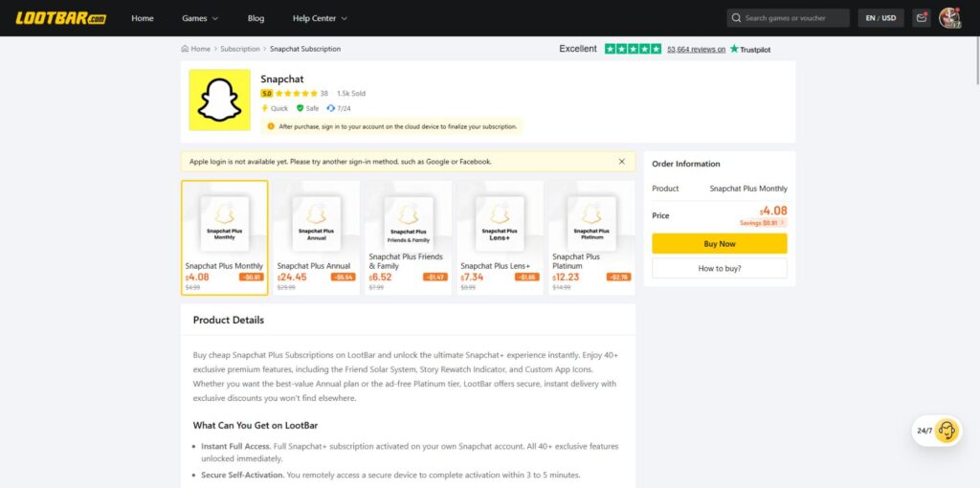Click the Snapchat ghost product logo
Viewport: 980px width, 488px height.
pos(219,100)
